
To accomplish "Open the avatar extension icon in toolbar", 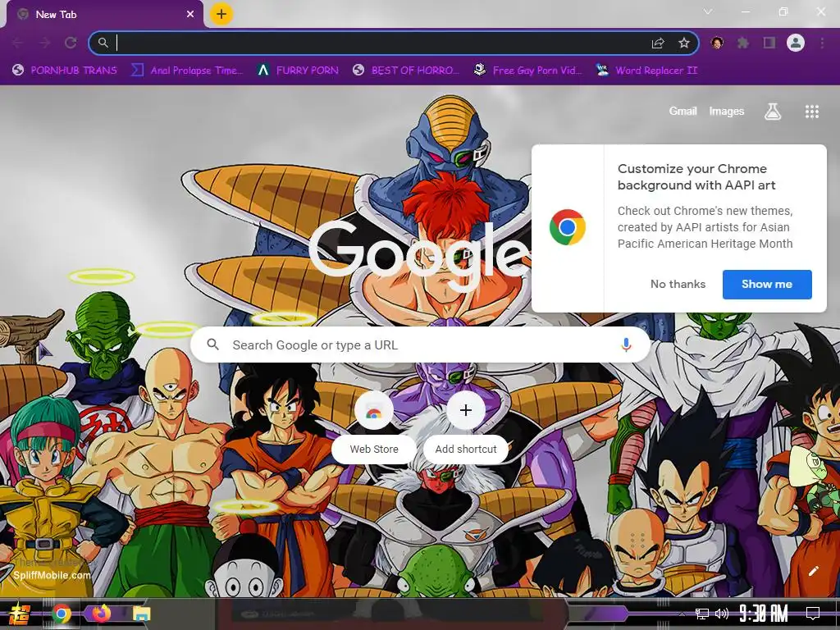I will click(x=717, y=43).
